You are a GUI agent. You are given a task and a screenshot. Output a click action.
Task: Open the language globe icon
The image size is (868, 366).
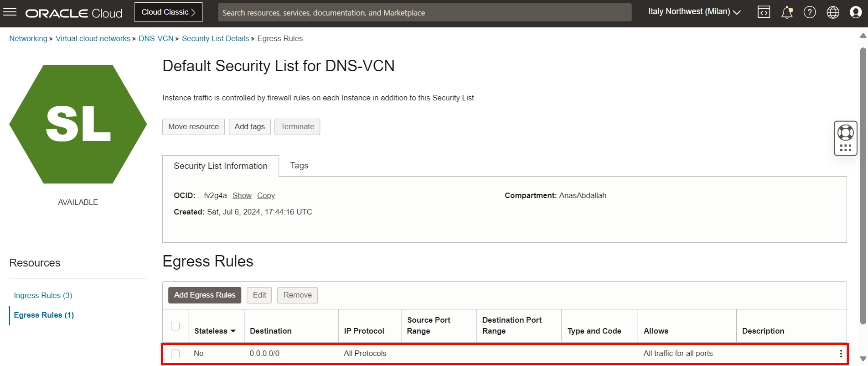point(833,12)
